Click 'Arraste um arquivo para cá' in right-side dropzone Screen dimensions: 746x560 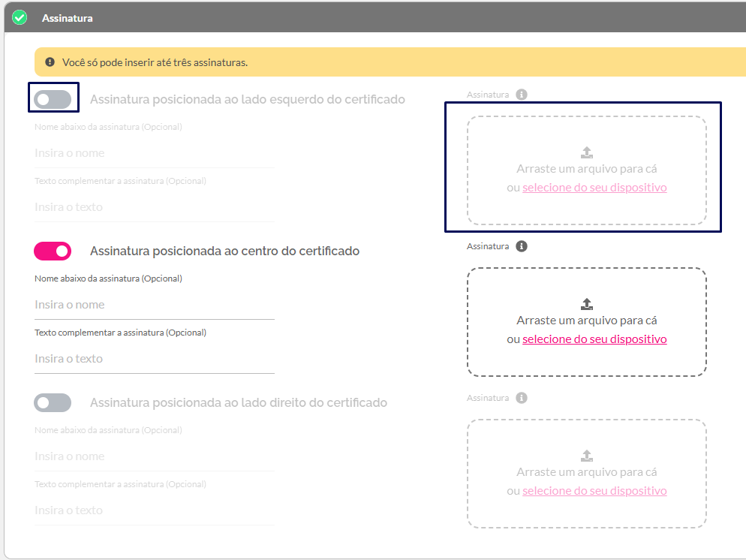tap(587, 472)
